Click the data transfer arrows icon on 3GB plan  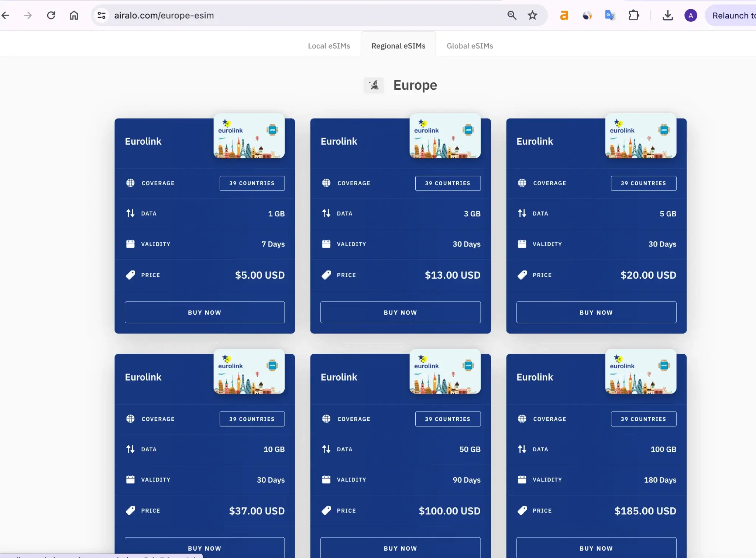tap(326, 214)
